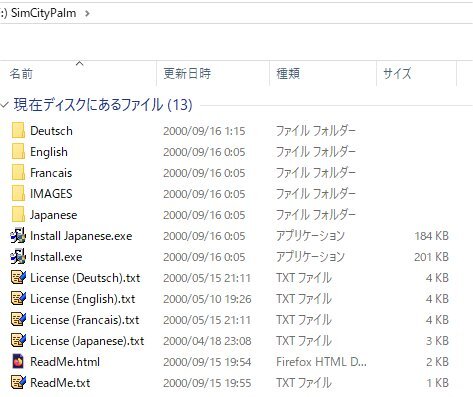Click the date 2000/09/16 1:15
The width and height of the screenshot is (473, 397).
204,131
